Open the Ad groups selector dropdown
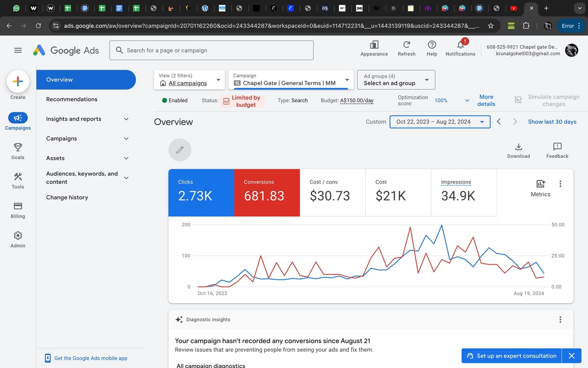 [x=396, y=80]
